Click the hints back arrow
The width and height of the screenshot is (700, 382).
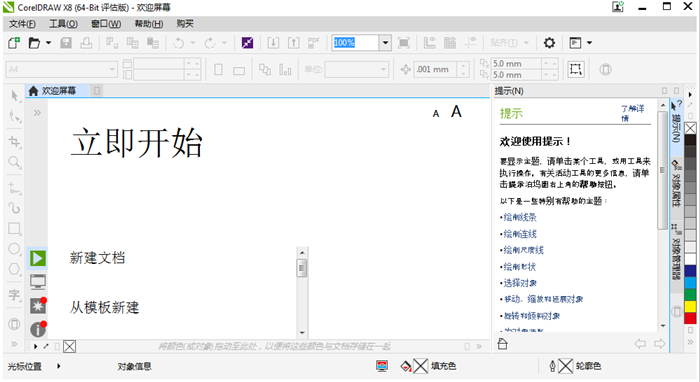tap(640, 344)
